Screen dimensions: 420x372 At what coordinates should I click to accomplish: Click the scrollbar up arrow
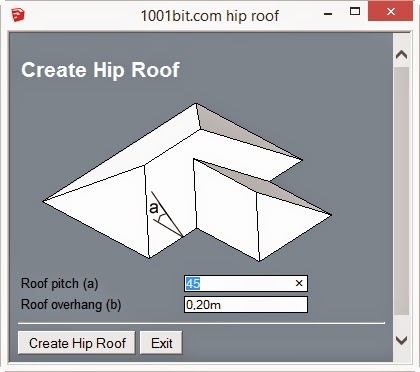(x=402, y=55)
